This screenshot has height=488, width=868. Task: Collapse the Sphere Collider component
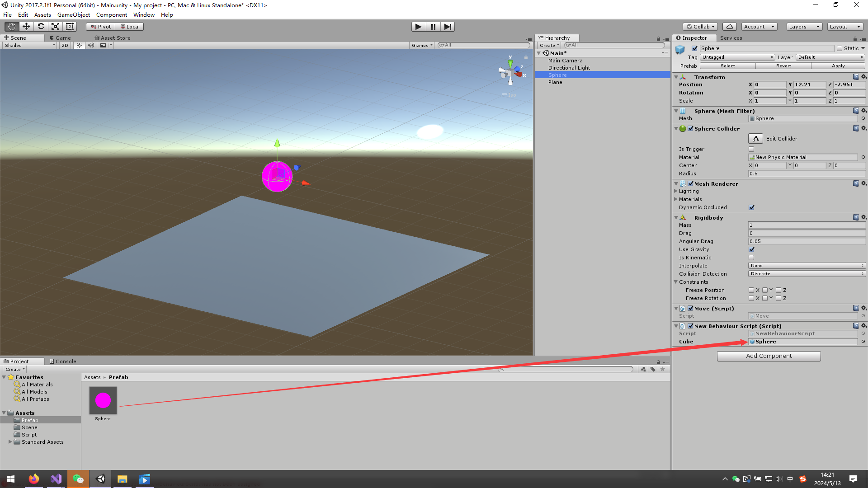(x=676, y=128)
